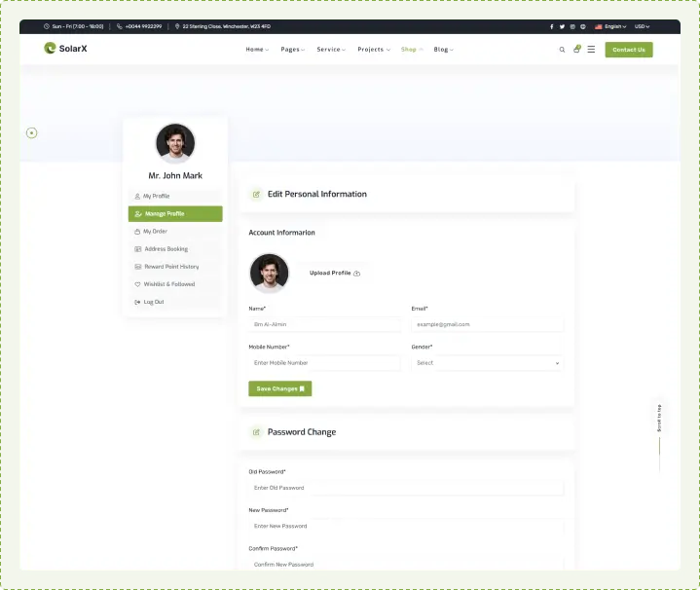Click the Mobile Number input field
Image resolution: width=700 pixels, height=590 pixels.
324,363
